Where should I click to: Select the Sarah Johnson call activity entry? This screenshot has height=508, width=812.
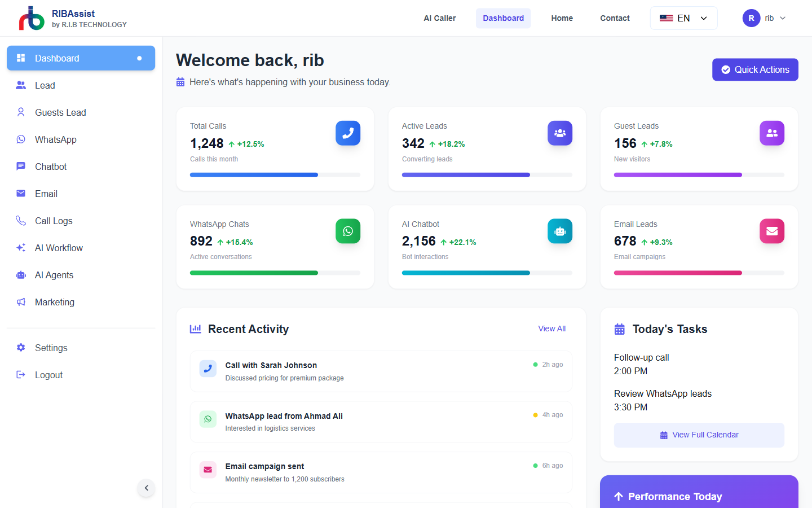[x=381, y=371]
